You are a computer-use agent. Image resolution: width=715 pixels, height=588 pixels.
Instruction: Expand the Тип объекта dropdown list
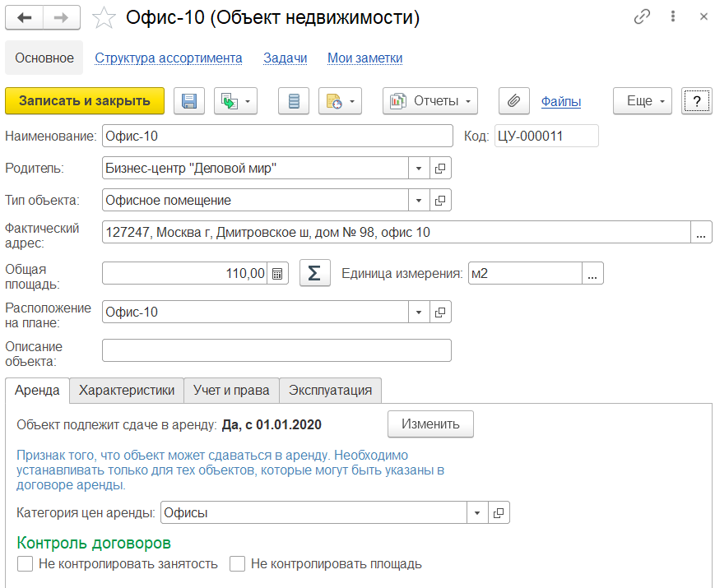click(419, 201)
